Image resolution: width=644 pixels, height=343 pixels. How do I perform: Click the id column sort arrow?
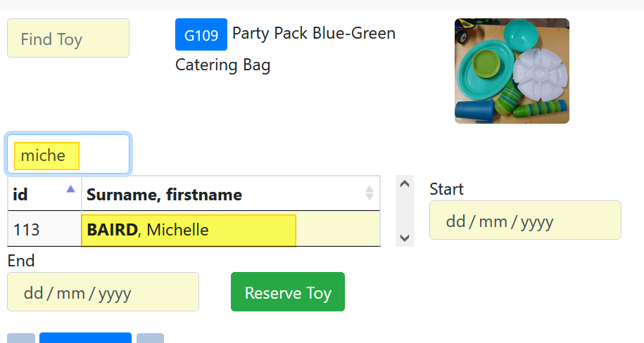(70, 188)
